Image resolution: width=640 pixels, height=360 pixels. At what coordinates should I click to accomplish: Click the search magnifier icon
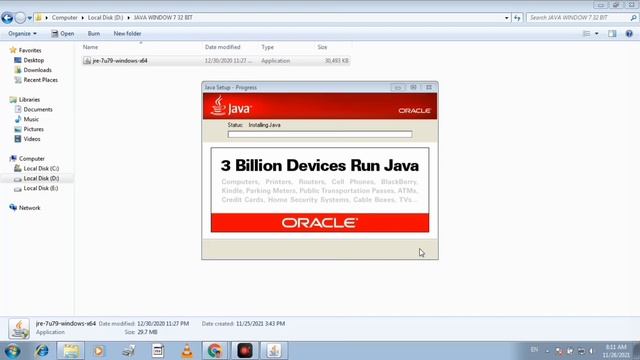tap(633, 18)
